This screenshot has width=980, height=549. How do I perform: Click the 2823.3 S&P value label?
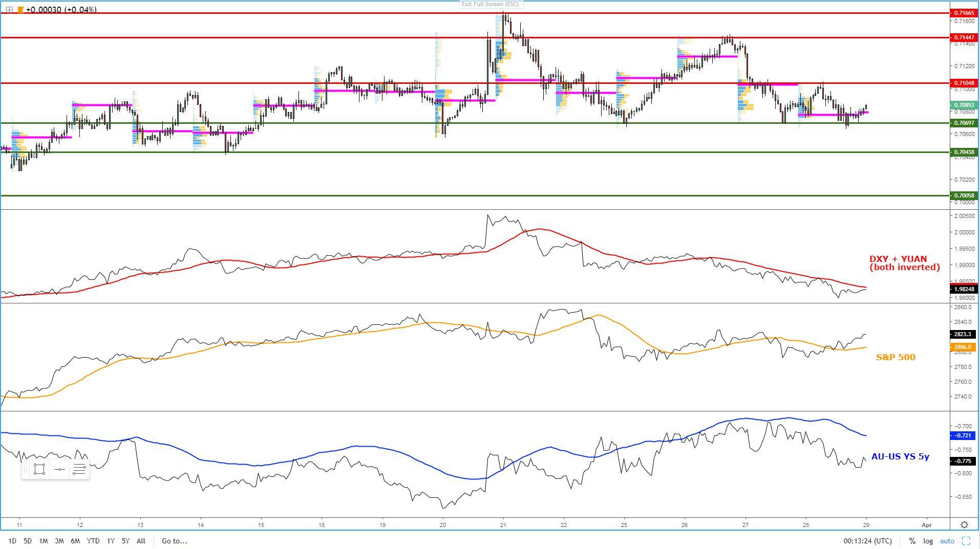click(x=963, y=334)
